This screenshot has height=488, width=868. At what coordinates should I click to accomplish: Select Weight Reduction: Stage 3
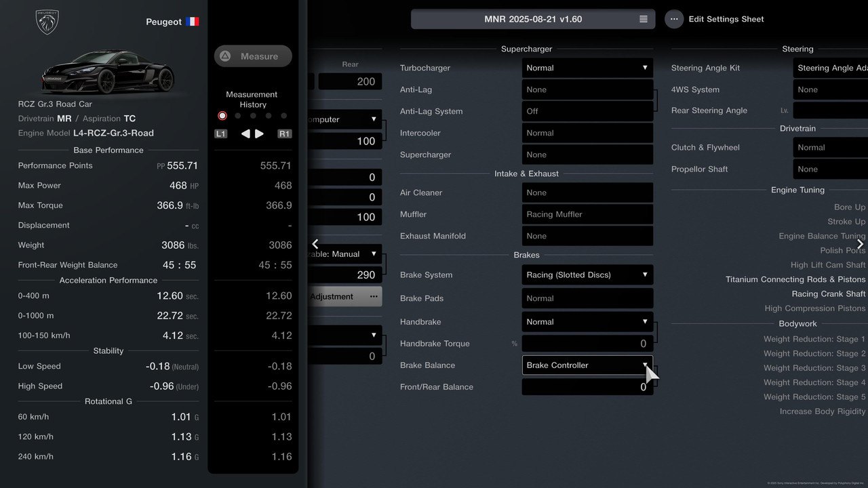[814, 368]
